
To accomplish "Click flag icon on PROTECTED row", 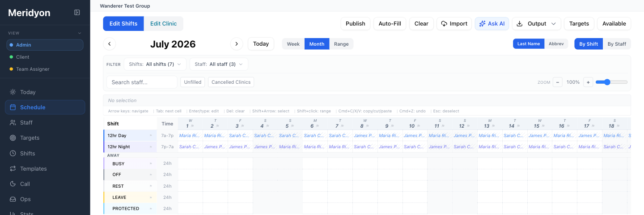I will 151,209.
